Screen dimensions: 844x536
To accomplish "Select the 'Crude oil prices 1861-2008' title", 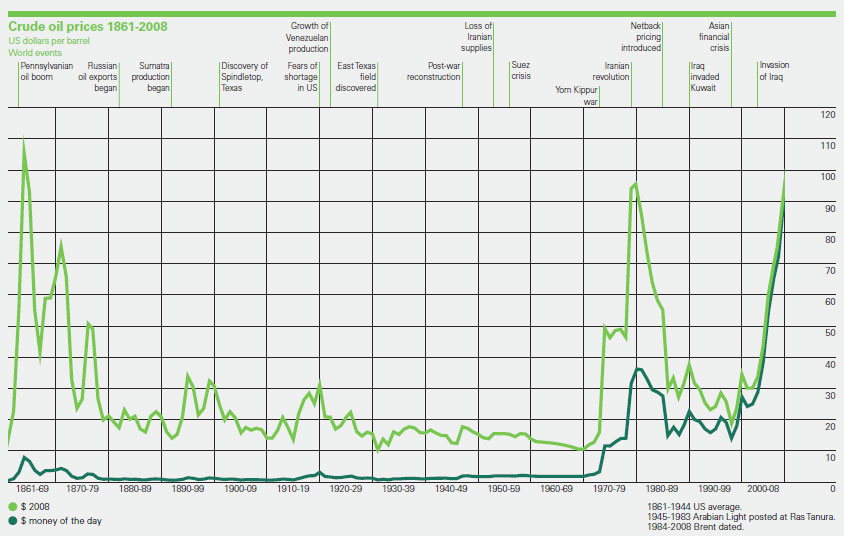I will click(88, 26).
